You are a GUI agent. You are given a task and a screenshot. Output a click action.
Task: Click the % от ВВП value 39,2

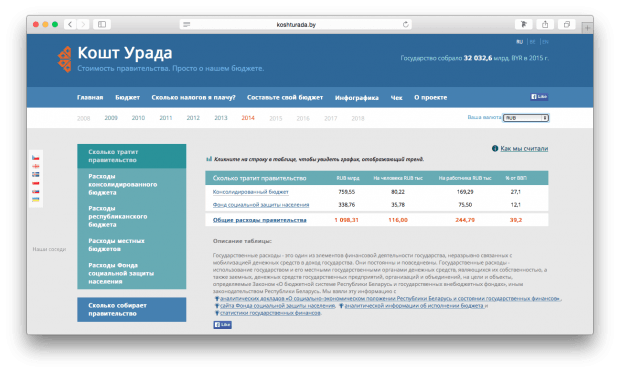(x=516, y=220)
